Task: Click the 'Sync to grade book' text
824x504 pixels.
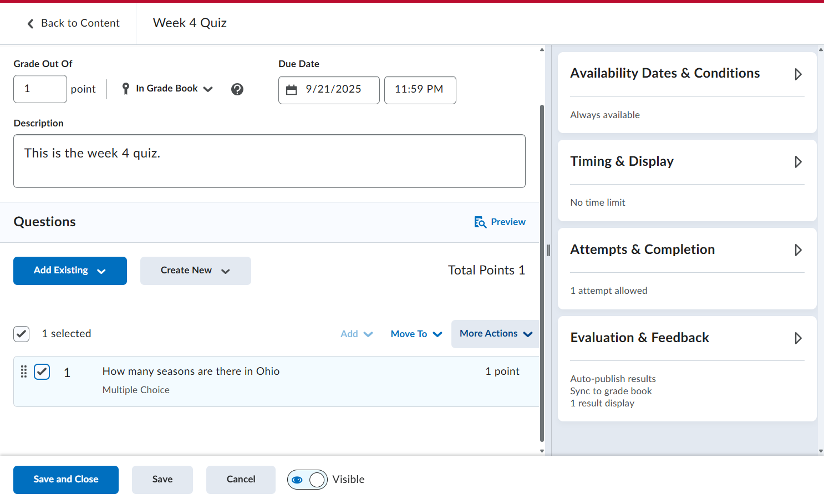Action: [x=611, y=391]
